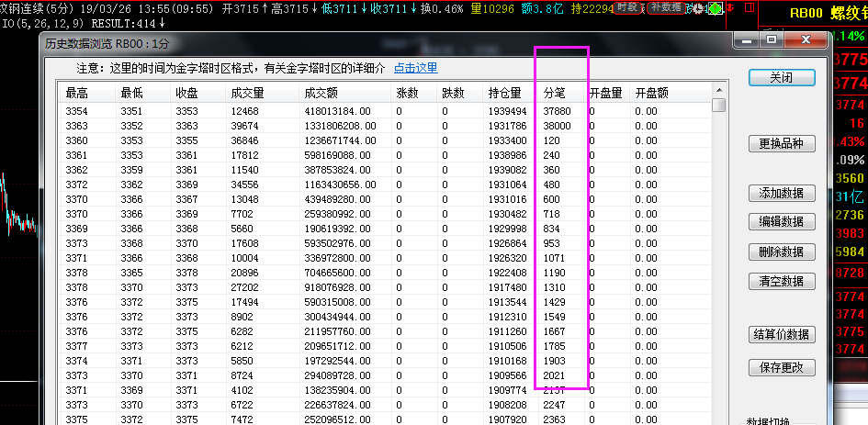The image size is (868, 425).
Task: Click the 时段 button in the chart header
Action: (627, 7)
